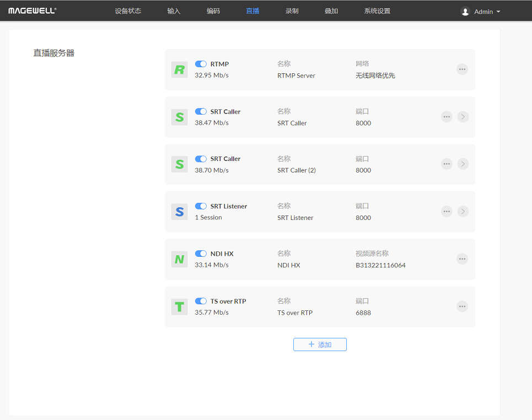The image size is (532, 420).
Task: Expand the SRT Listener details arrow
Action: 463,211
